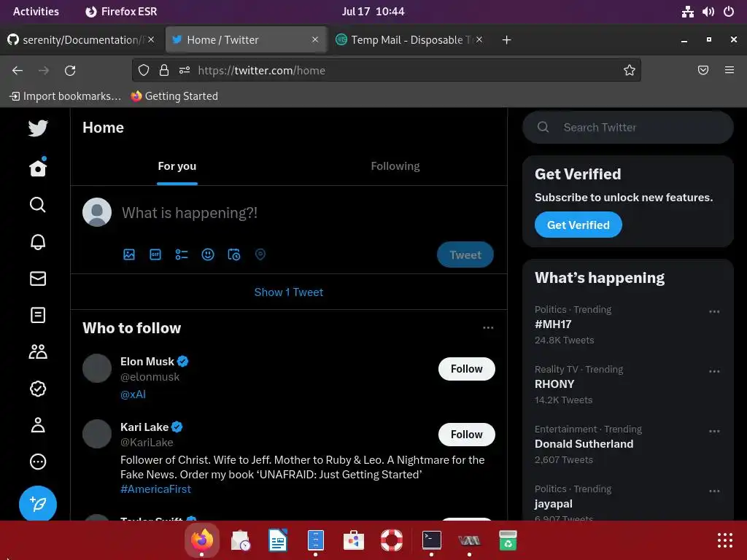Open Verified badge icon in sidebar
This screenshot has width=747, height=560.
(38, 389)
